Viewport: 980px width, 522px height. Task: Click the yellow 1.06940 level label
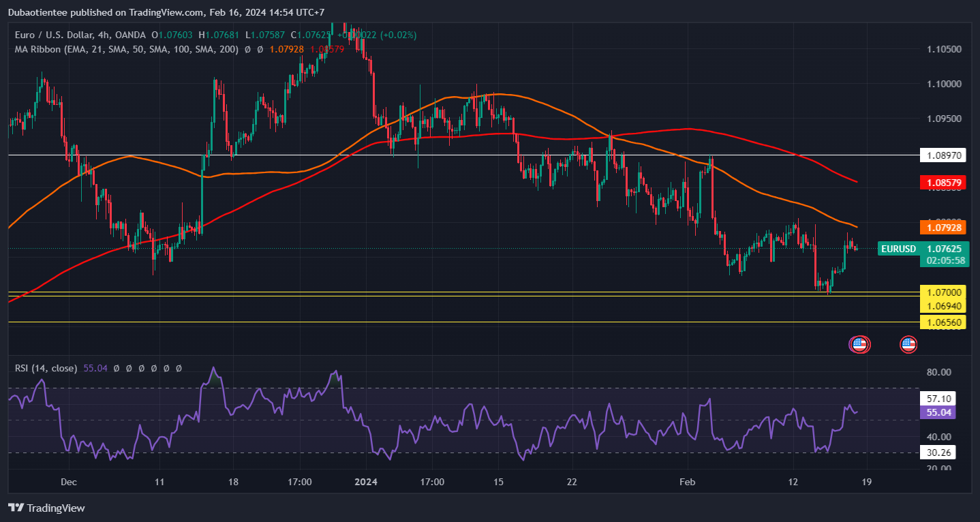coord(943,305)
